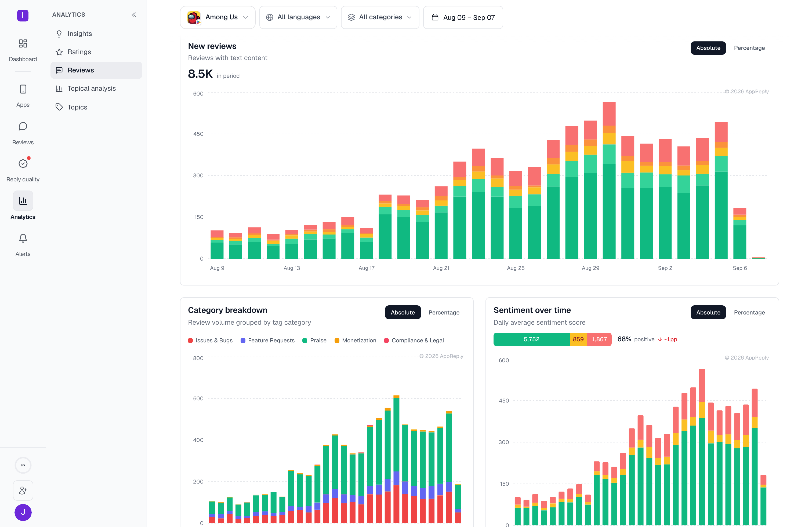Open the Apps phone icon
812x527 pixels.
click(23, 89)
